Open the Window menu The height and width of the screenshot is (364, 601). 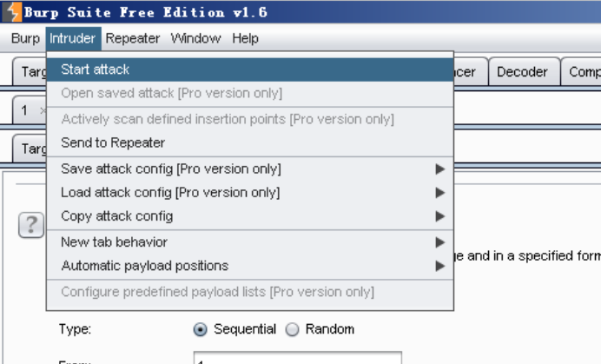pyautogui.click(x=196, y=38)
